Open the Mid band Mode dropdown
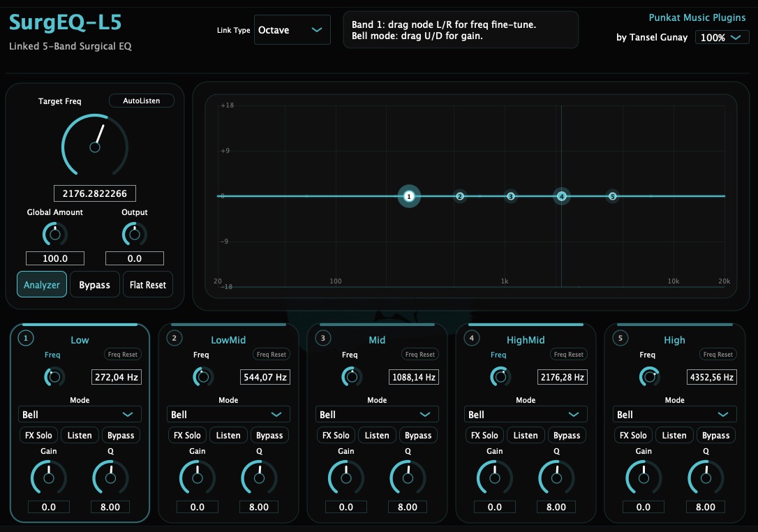The image size is (758, 532). (x=377, y=415)
